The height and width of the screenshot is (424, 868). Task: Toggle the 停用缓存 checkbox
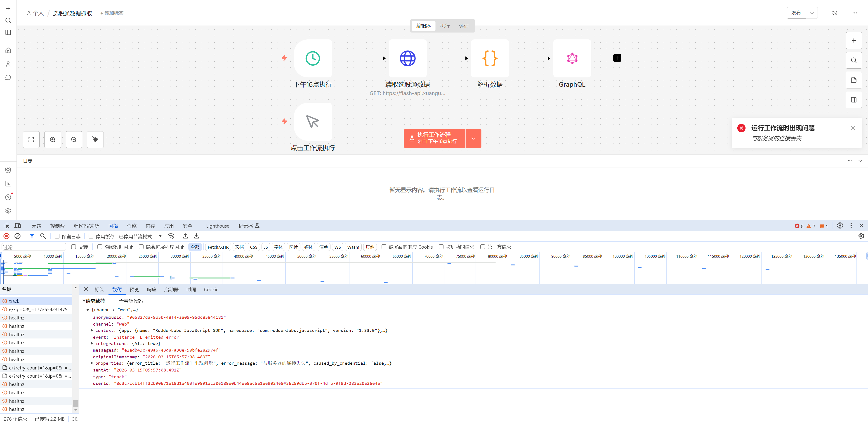pyautogui.click(x=91, y=236)
